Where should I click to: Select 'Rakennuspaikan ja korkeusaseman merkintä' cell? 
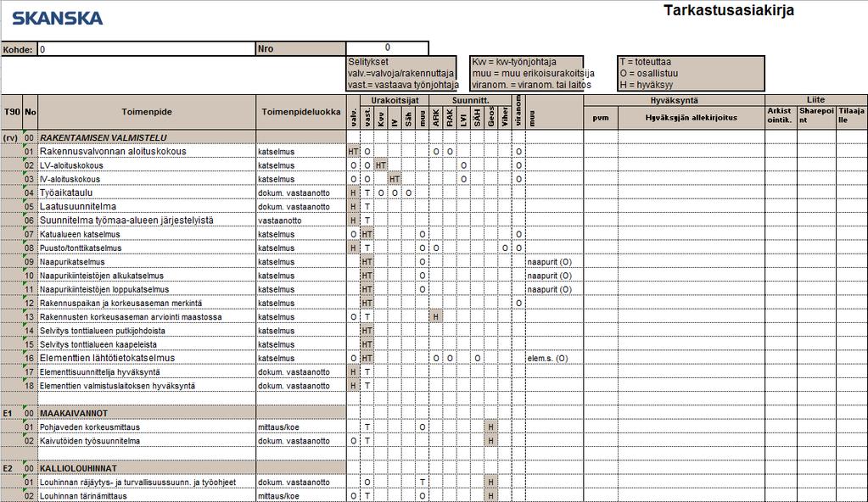tap(147, 304)
